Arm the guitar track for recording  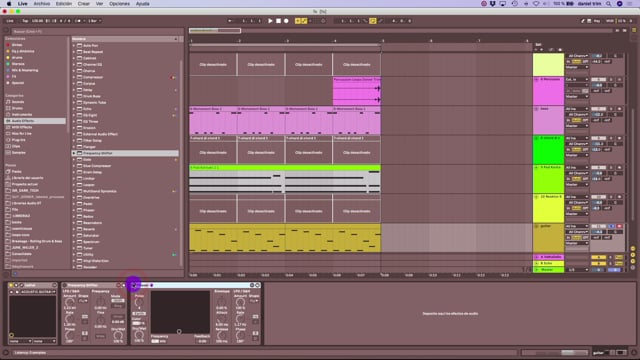619,226
